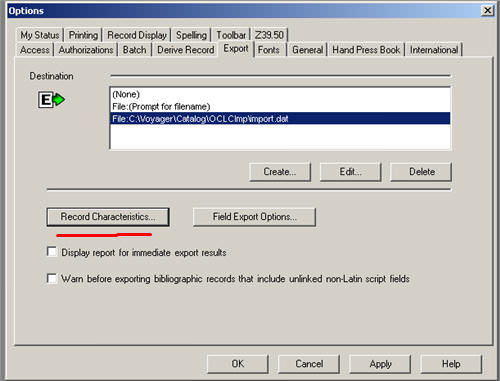
Task: Open the Toolbar tab
Action: point(231,35)
